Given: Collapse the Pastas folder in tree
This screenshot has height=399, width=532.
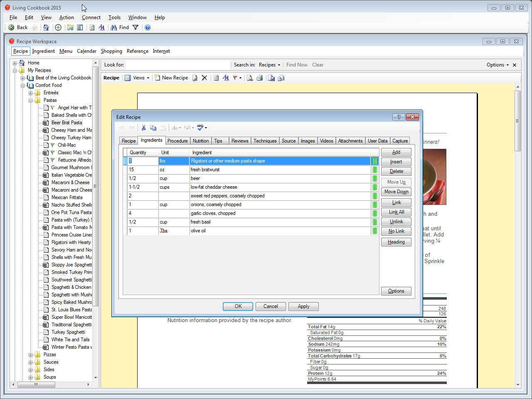Looking at the screenshot, I should [x=30, y=101].
